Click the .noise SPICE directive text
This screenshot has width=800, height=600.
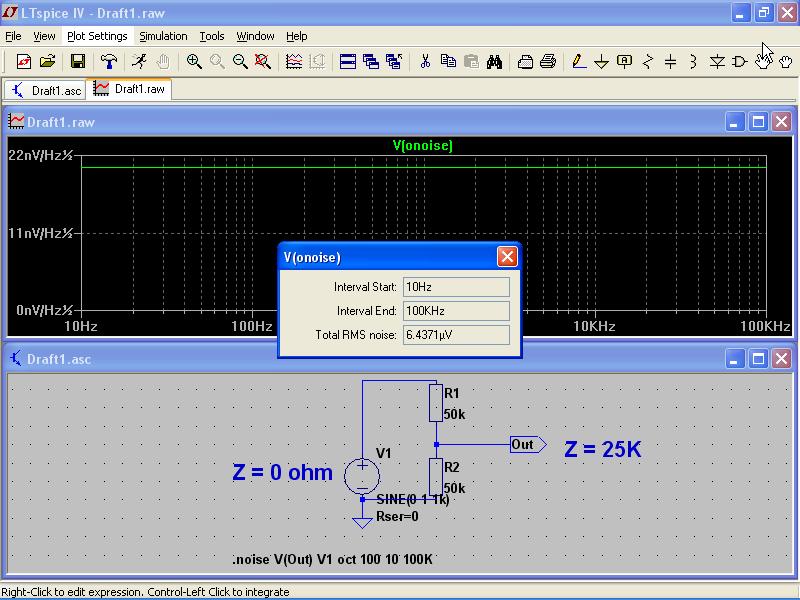[333, 559]
